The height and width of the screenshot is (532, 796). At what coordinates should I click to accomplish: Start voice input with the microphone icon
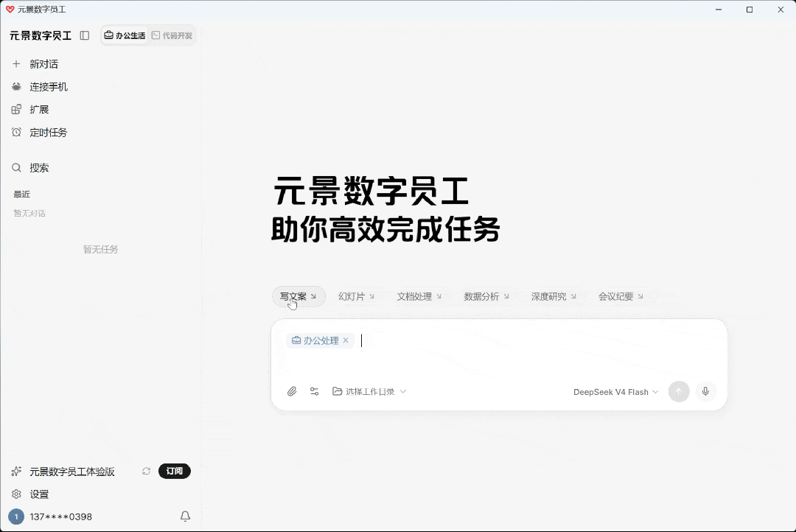click(x=705, y=391)
